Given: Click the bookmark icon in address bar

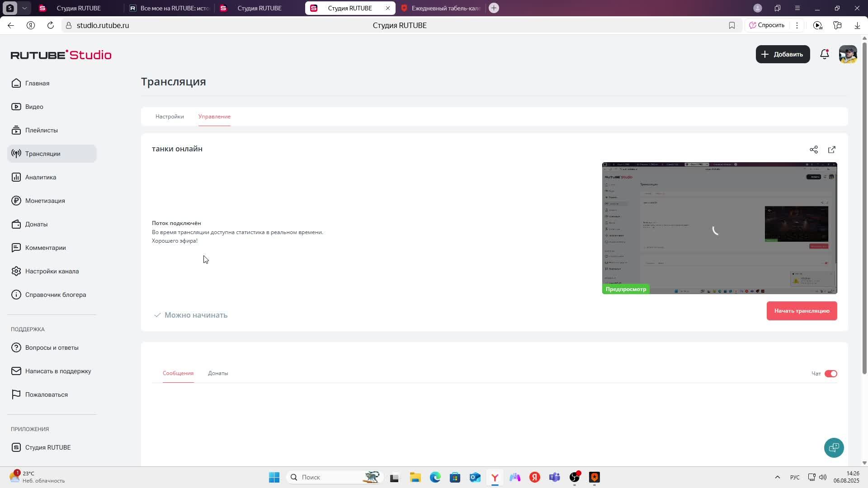Looking at the screenshot, I should pos(732,25).
